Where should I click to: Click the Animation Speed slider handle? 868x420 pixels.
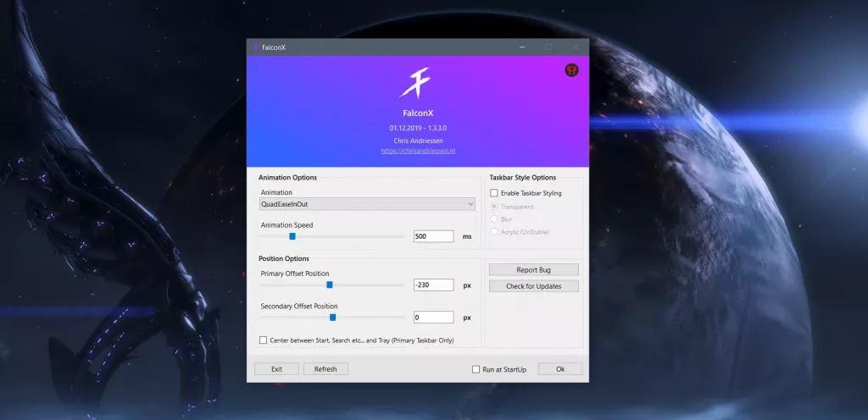pos(292,236)
